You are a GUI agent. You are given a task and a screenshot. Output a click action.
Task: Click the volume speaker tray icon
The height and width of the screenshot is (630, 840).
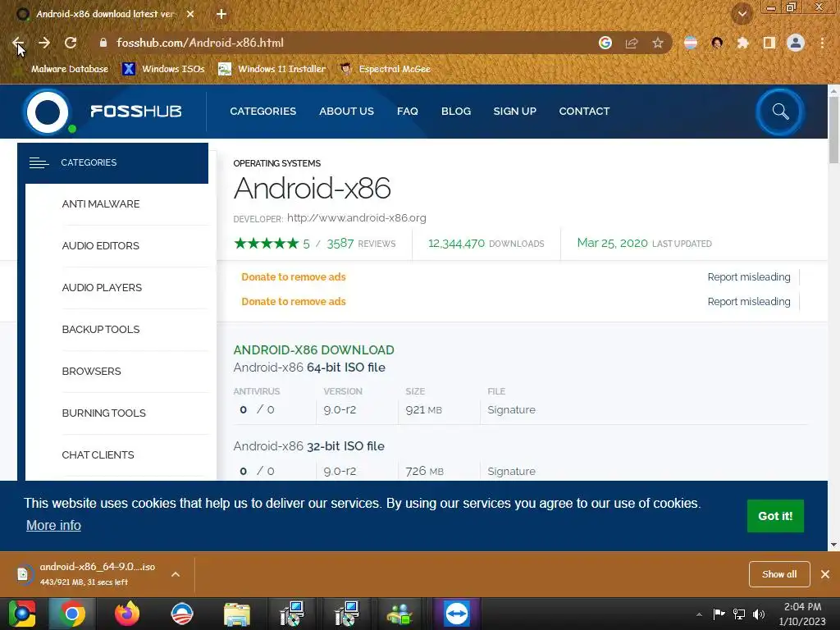click(759, 614)
